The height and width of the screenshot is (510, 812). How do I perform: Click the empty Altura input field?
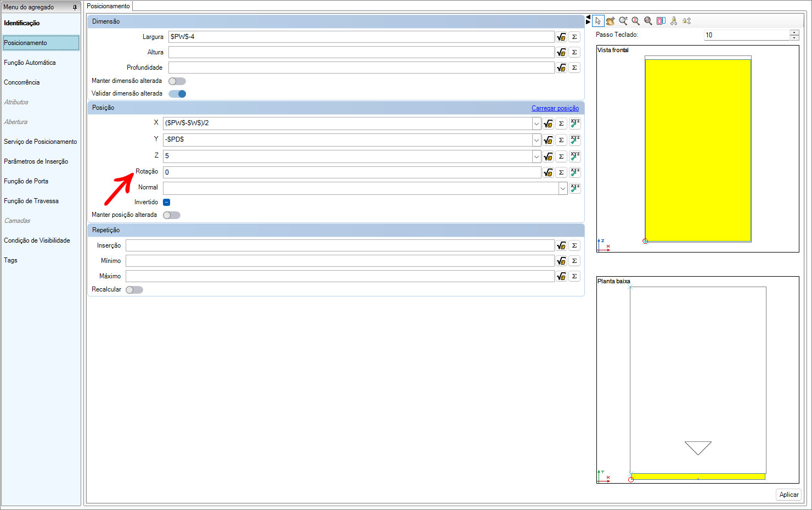[361, 52]
